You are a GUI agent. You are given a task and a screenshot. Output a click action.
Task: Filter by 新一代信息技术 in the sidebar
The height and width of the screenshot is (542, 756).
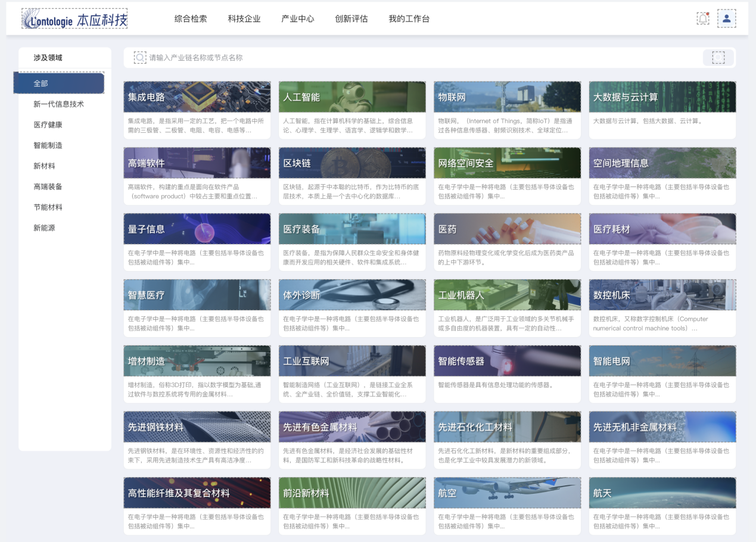(x=58, y=104)
